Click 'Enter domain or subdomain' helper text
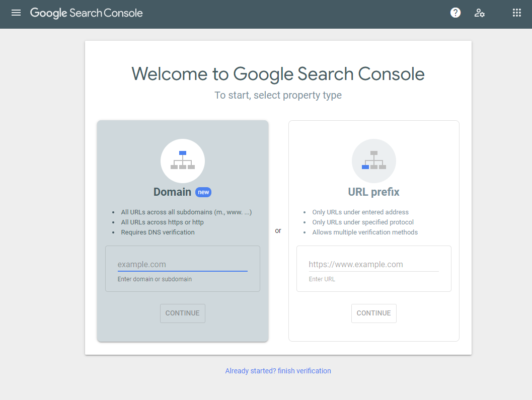The height and width of the screenshot is (400, 532). pyautogui.click(x=155, y=279)
